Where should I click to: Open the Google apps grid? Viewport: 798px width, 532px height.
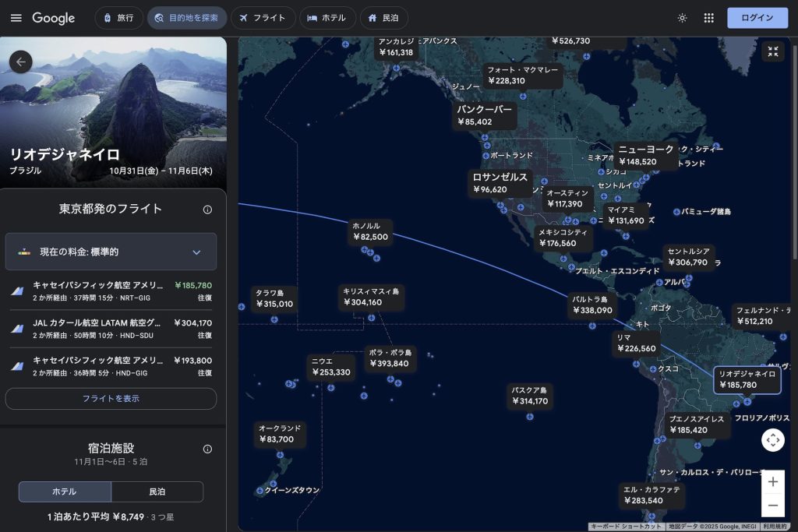(x=708, y=18)
